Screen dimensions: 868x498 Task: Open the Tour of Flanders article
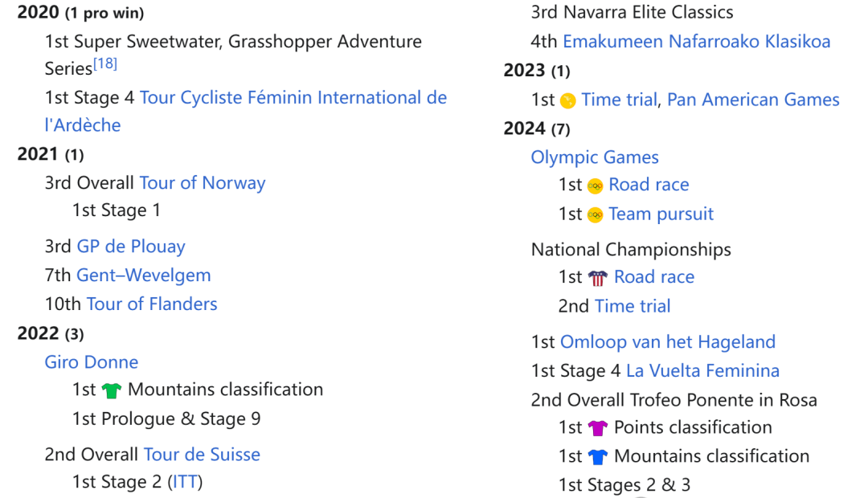[x=152, y=304]
